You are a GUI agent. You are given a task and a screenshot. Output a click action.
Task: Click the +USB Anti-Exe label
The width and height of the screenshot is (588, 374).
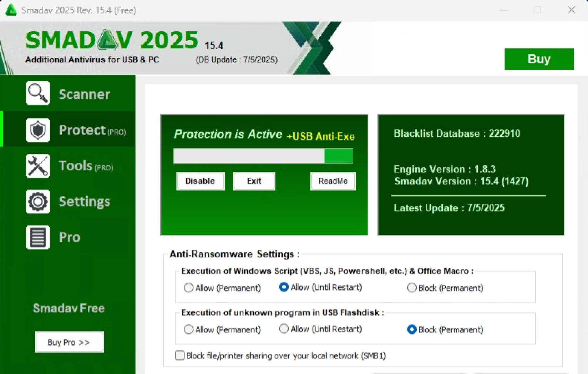coord(321,136)
